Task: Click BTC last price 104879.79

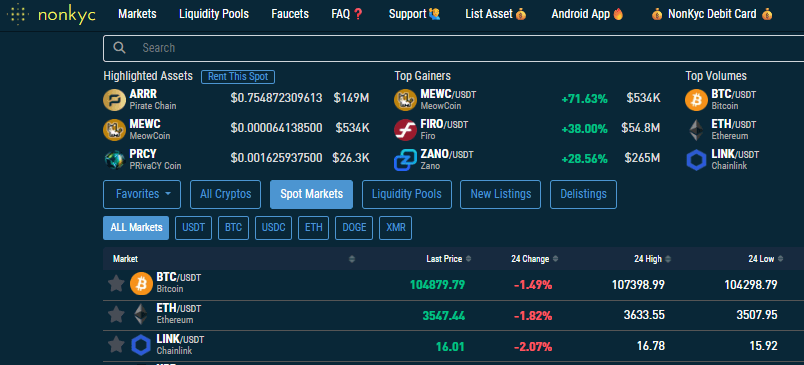Action: point(437,285)
